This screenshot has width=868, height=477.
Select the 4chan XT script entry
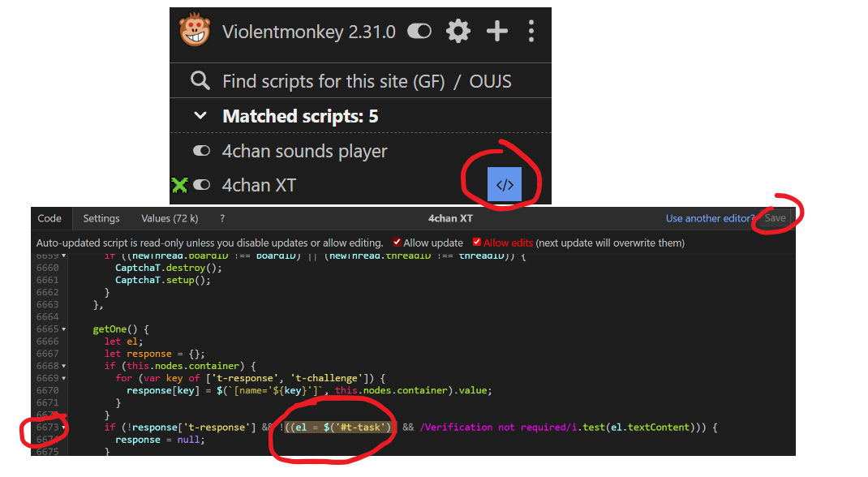click(259, 185)
